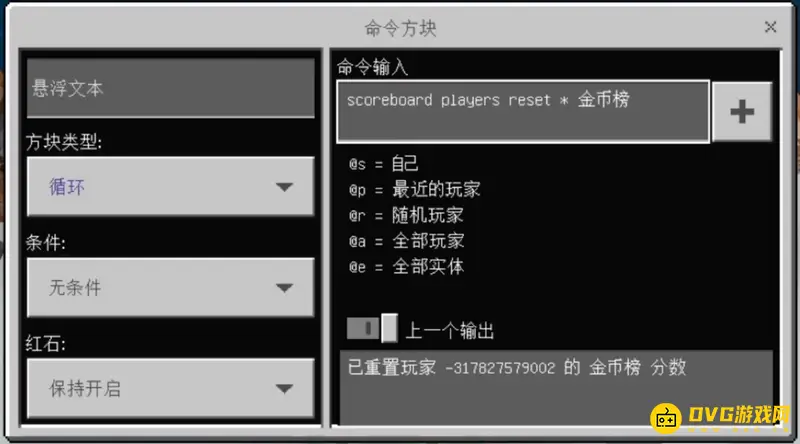Click the @e = 全部实体 hint line
800x444 pixels.
406,266
